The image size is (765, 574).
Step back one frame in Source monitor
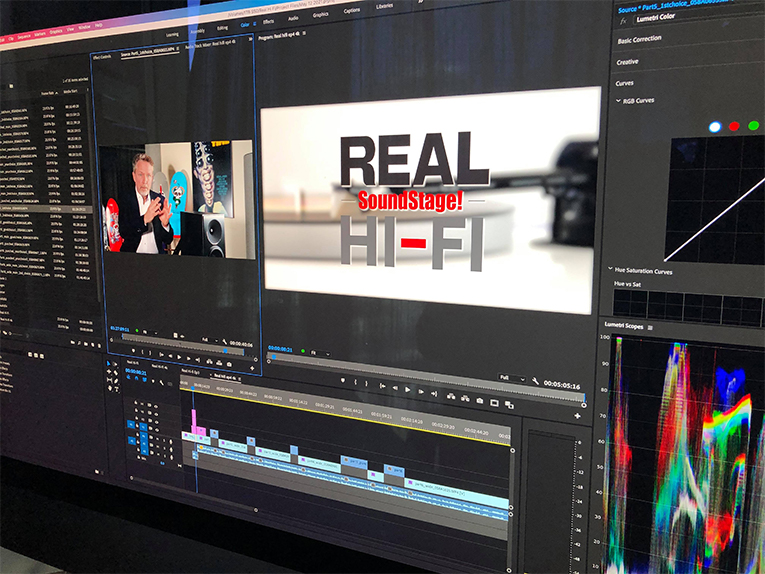tap(170, 356)
